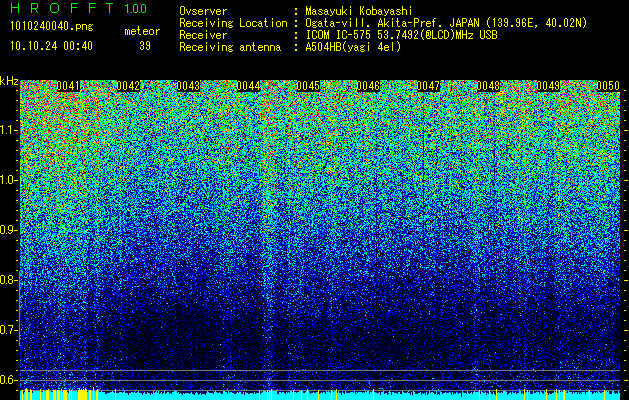Select observer name Masayuki Kobayashi

[x=359, y=11]
